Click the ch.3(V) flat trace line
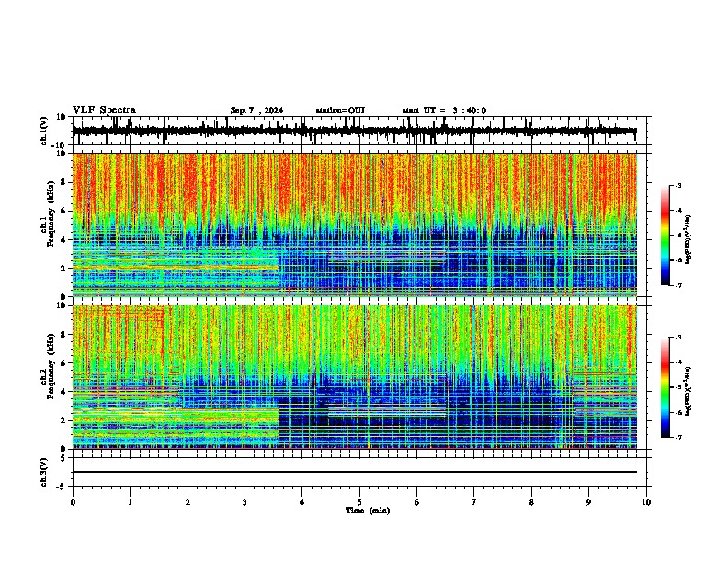 [355, 472]
